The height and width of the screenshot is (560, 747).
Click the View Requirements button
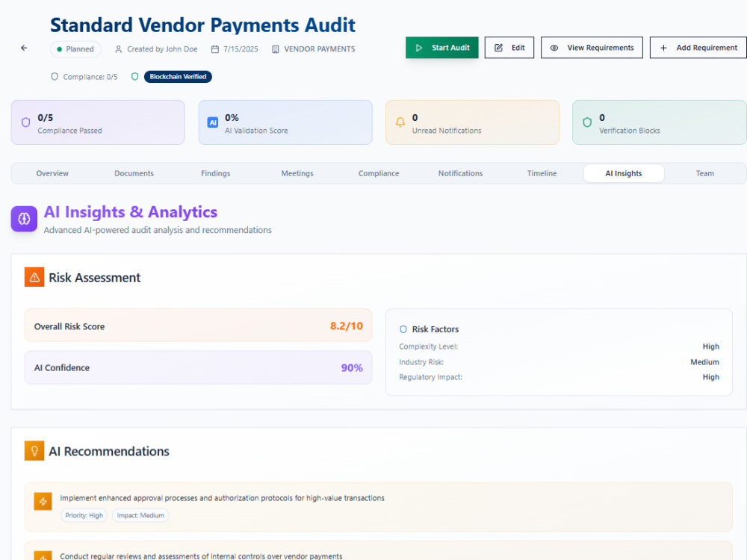click(x=592, y=48)
